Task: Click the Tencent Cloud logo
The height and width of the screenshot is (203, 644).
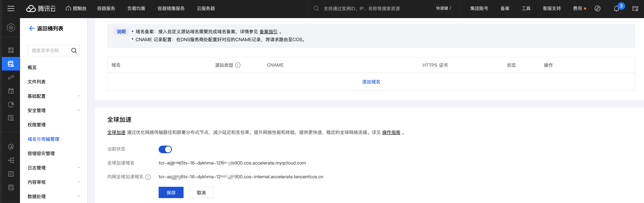Action: pos(41,9)
